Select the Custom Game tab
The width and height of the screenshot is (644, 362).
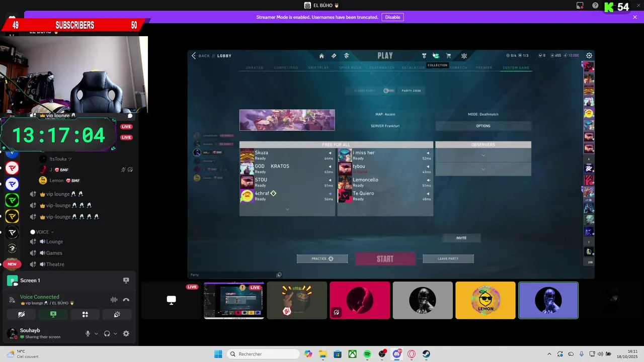(x=516, y=67)
